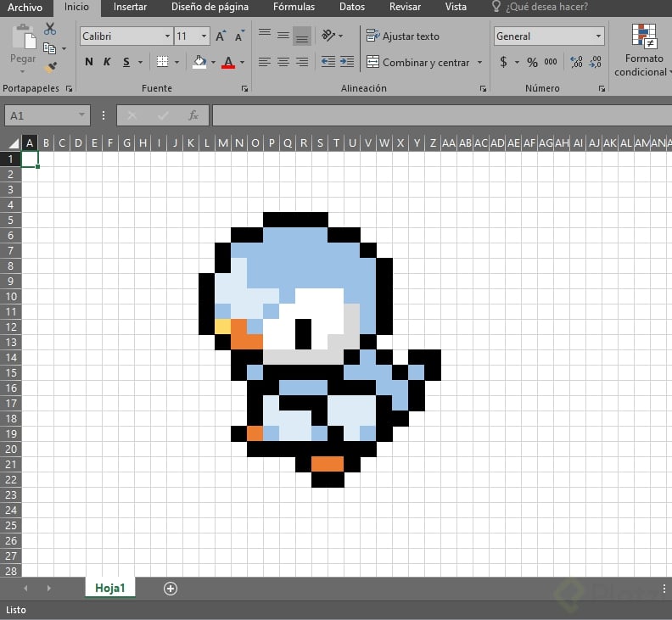Toggle italic (K) formatting
The width and height of the screenshot is (672, 620).
click(x=107, y=62)
